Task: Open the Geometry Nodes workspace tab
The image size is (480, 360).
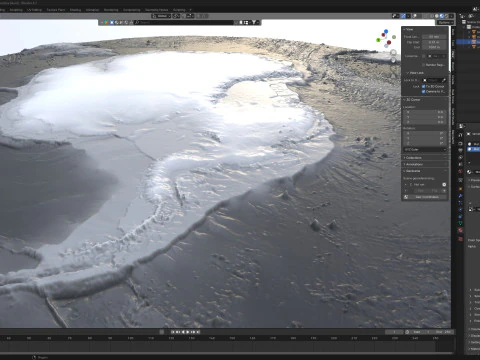Action: click(x=156, y=10)
